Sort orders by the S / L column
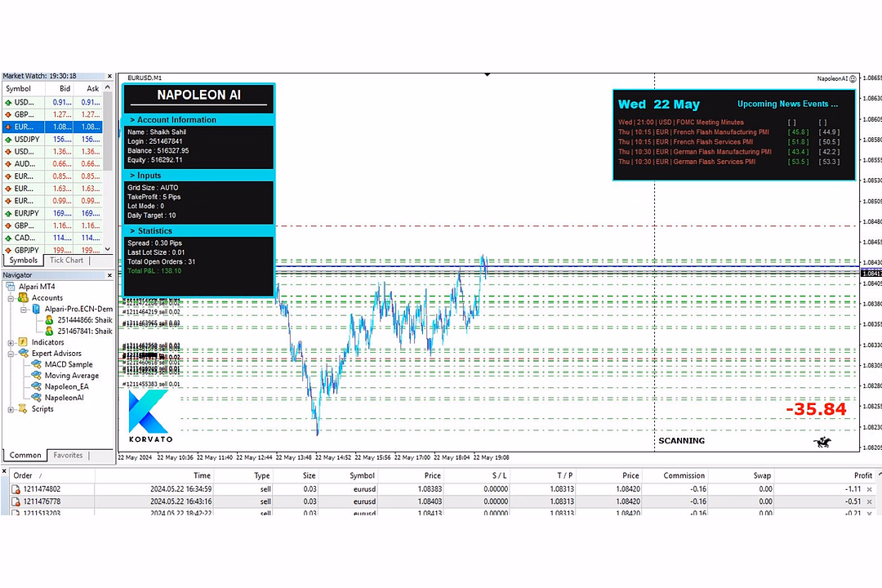882x588 pixels. point(477,475)
